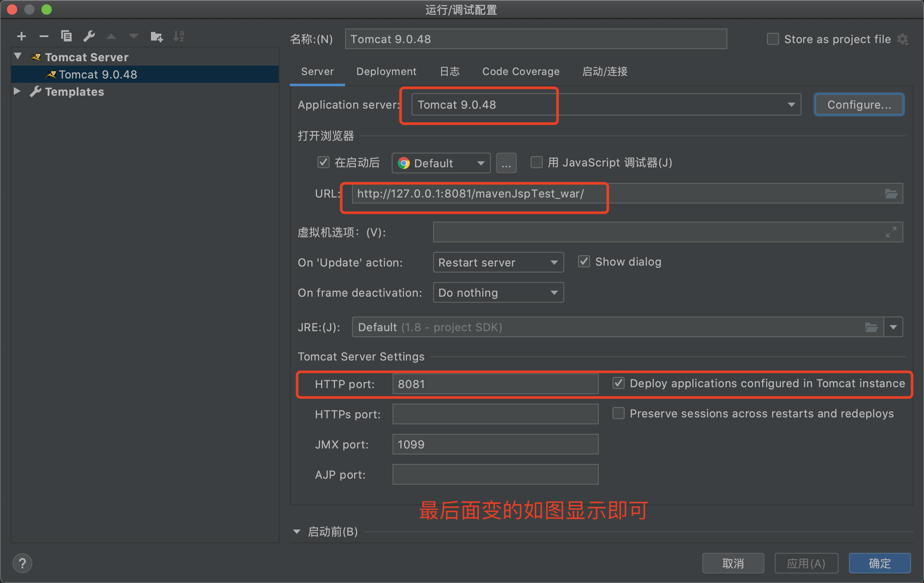Click the 应用(A) apply button

[806, 563]
